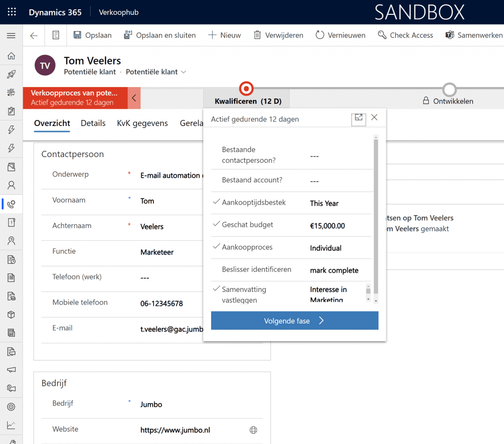Toggle the hamburger navigation menu

pyautogui.click(x=11, y=35)
